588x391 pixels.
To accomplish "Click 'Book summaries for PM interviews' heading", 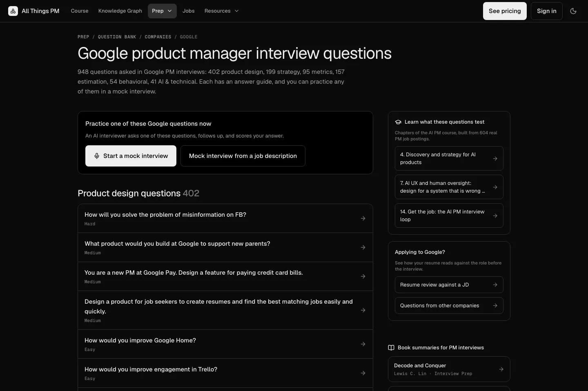I will point(441,348).
